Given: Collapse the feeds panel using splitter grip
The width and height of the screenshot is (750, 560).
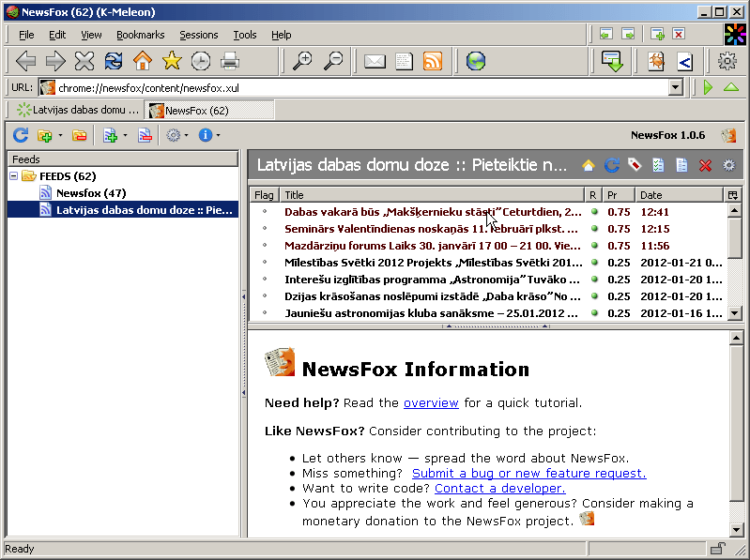Looking at the screenshot, I should (243, 345).
